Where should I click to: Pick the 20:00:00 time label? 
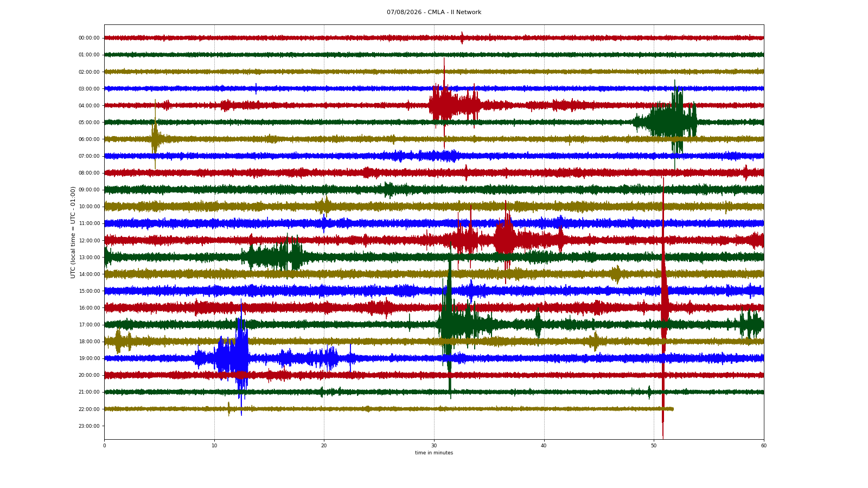tap(89, 375)
